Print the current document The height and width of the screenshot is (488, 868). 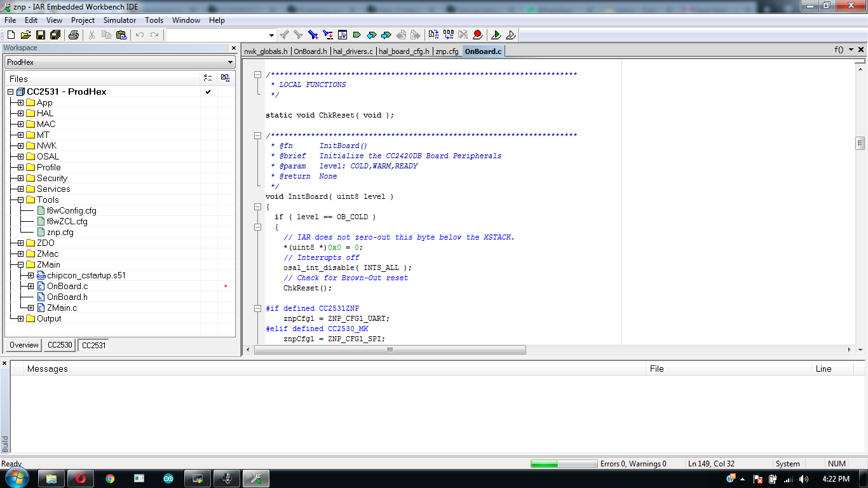[74, 35]
